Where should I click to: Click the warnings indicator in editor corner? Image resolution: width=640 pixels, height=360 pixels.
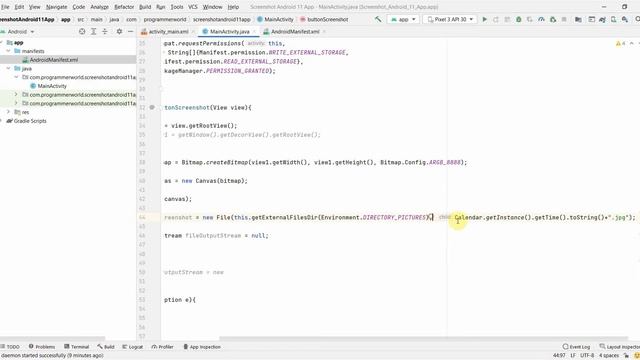coord(620,43)
